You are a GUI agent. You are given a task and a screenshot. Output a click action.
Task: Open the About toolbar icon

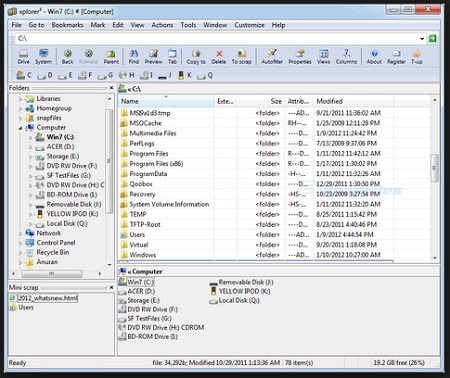374,57
